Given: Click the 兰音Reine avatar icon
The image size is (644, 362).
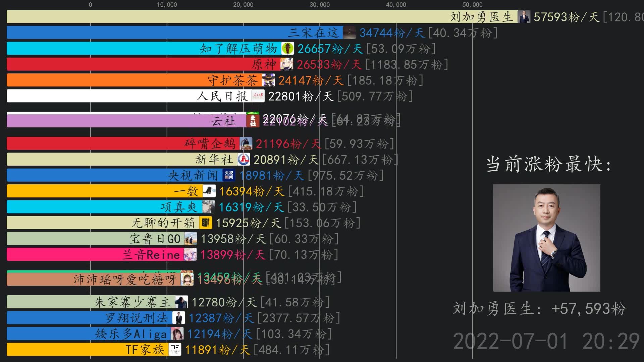Looking at the screenshot, I should pos(190,255).
